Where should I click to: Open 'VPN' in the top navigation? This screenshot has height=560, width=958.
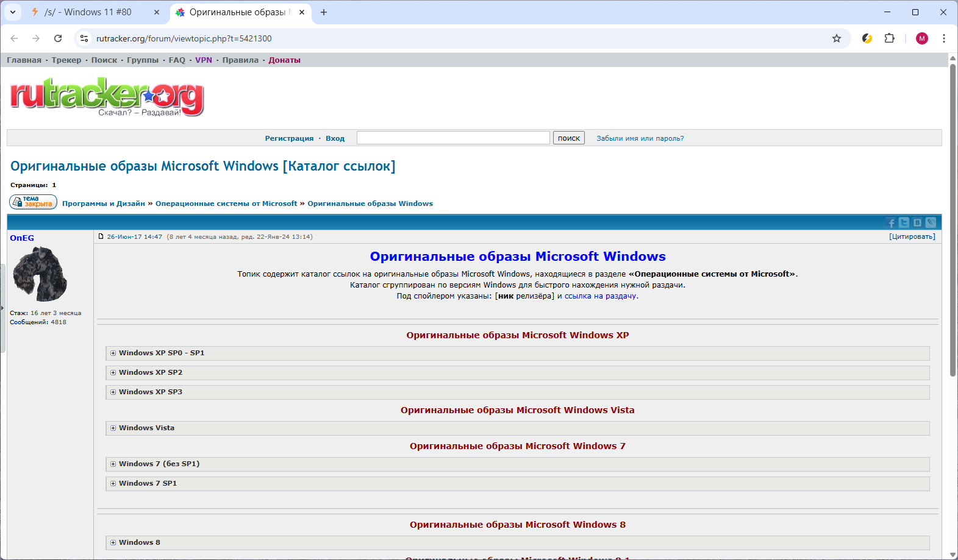pyautogui.click(x=204, y=60)
